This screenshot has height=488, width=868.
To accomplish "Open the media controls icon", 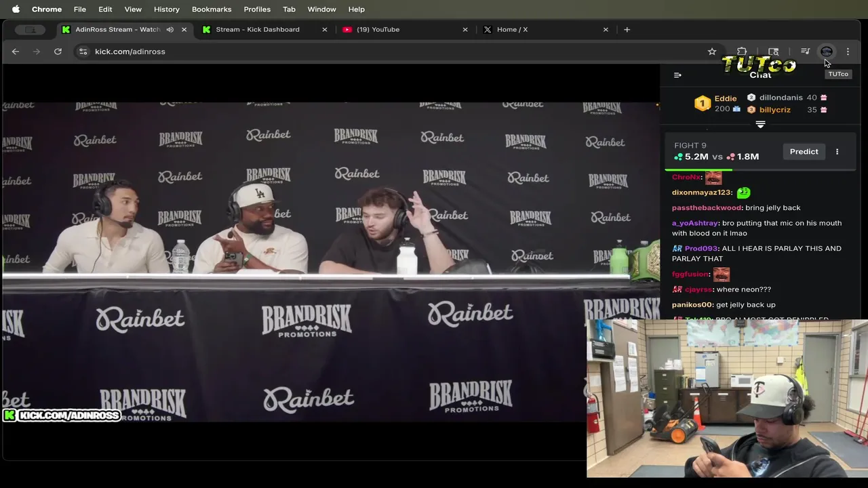I will [805, 52].
